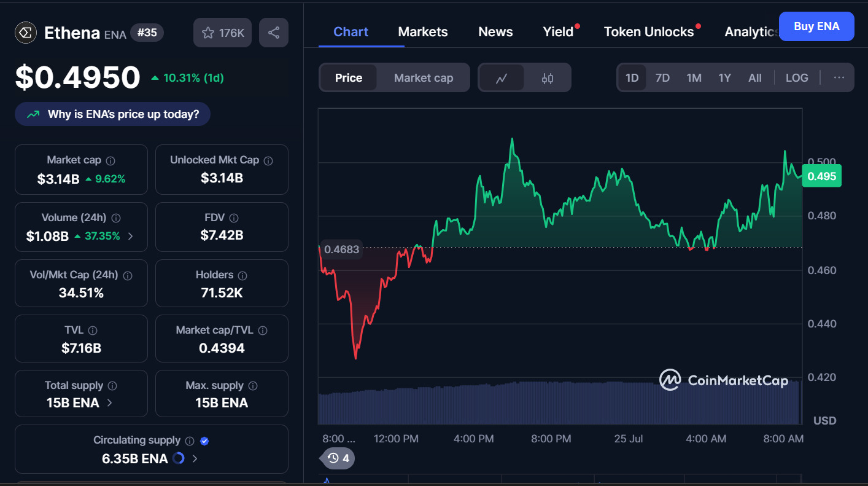Screen dimensions: 868x486
Task: Click the $0.4950 price text
Action: click(78, 77)
